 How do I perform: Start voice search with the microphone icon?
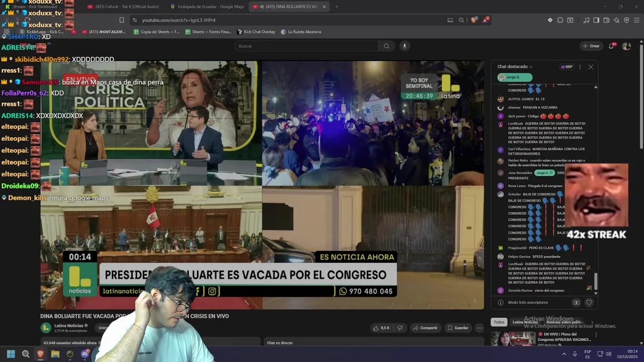click(405, 46)
